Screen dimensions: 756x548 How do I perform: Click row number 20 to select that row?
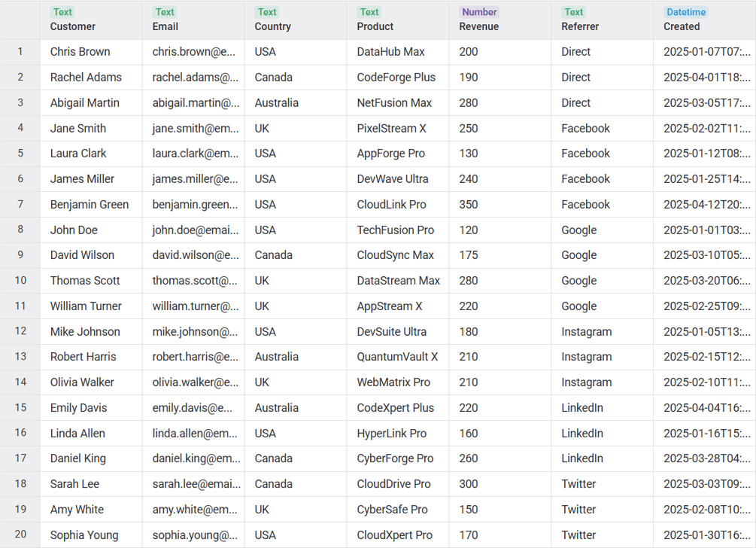click(20, 534)
